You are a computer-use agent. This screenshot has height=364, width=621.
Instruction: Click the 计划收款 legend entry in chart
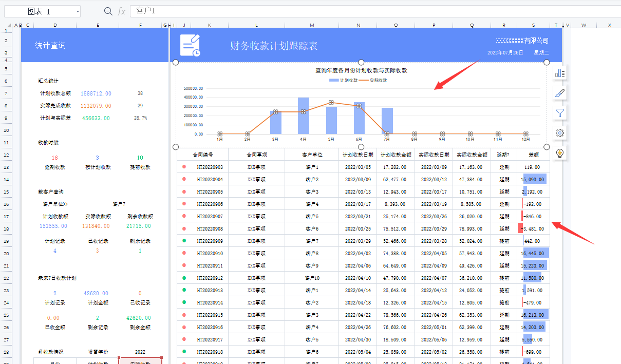click(x=343, y=80)
